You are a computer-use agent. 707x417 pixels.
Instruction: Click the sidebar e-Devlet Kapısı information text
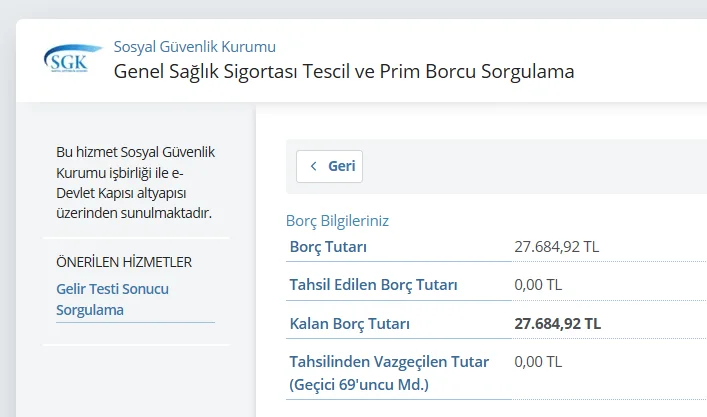[x=133, y=182]
